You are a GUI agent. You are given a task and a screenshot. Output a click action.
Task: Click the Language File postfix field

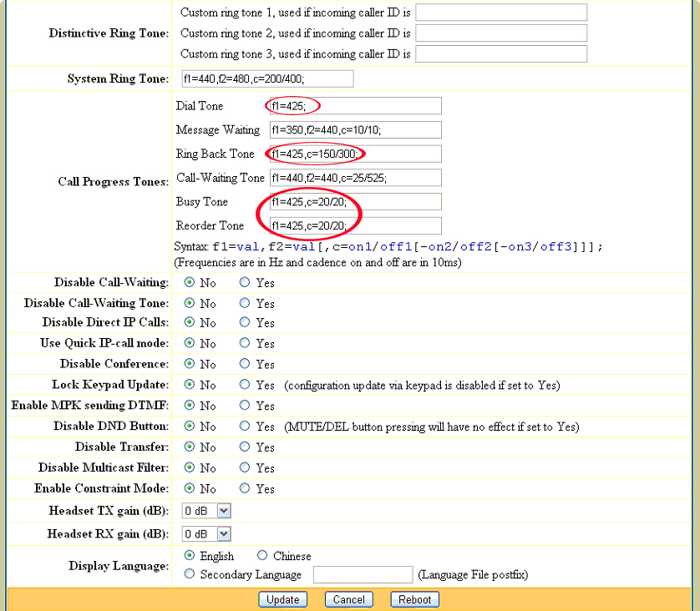[363, 573]
